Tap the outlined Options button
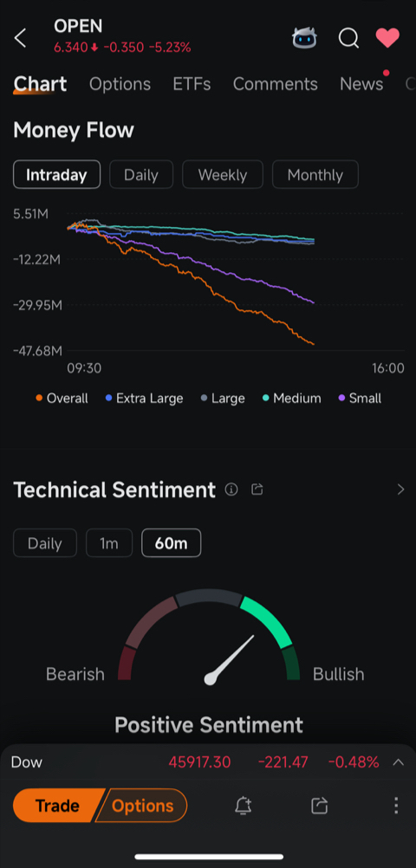416x868 pixels. [142, 806]
